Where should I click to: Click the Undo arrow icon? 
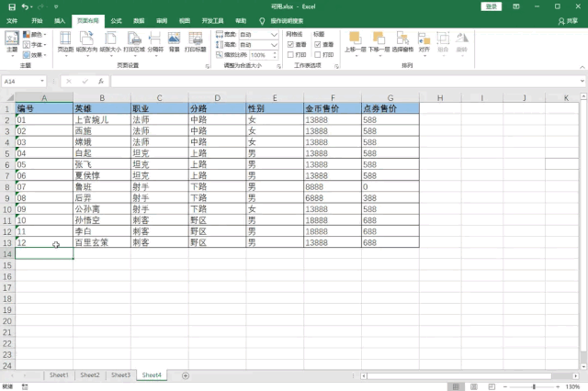25,6
